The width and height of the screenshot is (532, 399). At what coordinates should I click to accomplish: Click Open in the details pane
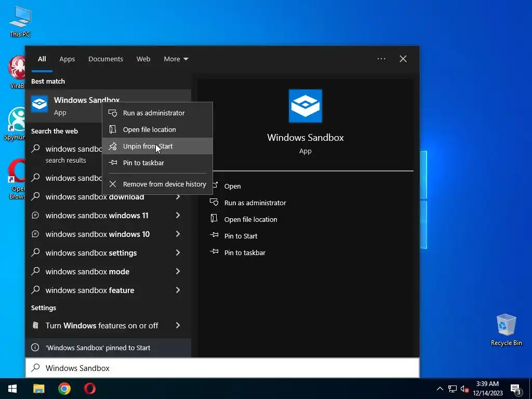[232, 187]
